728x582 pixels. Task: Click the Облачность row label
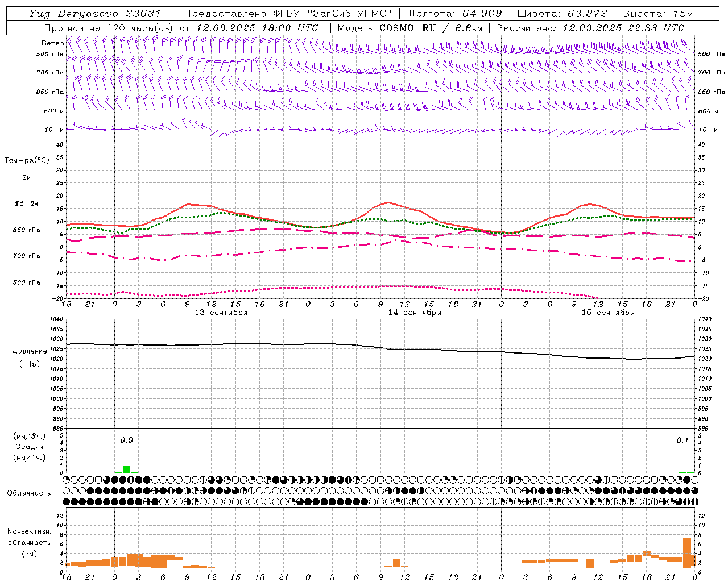click(29, 493)
